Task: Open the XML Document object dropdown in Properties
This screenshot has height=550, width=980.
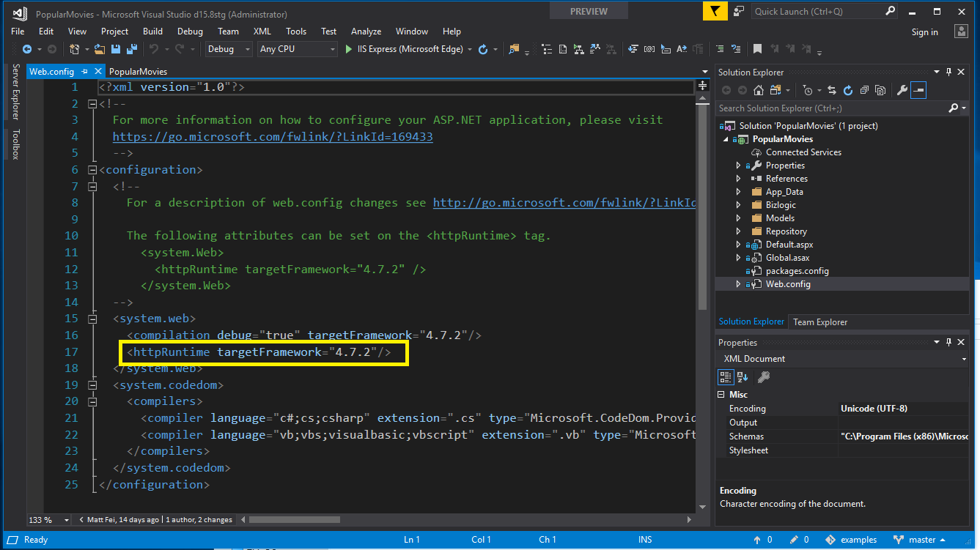Action: [x=963, y=359]
